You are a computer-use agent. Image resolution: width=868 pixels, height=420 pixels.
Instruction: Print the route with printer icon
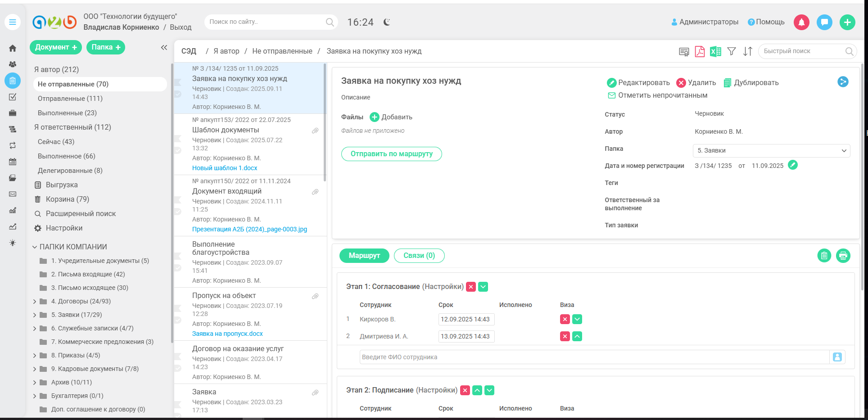(843, 256)
